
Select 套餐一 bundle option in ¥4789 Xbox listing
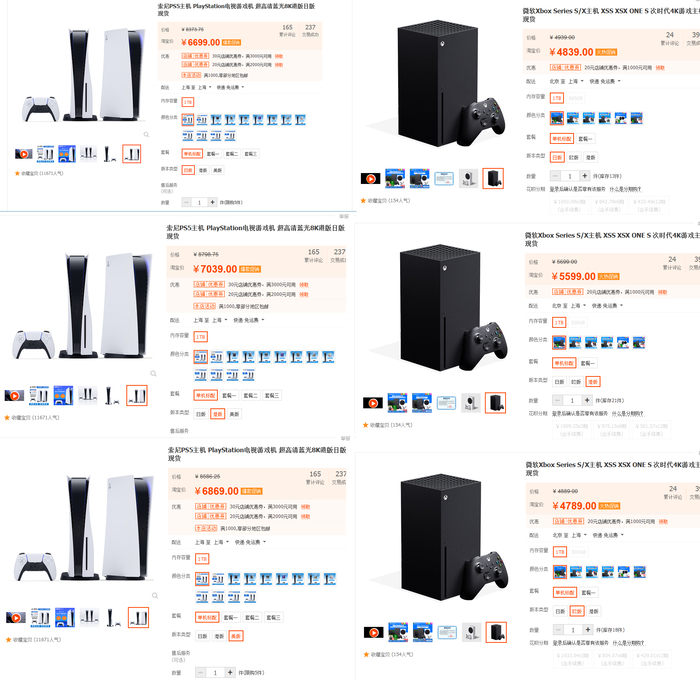[x=588, y=592]
